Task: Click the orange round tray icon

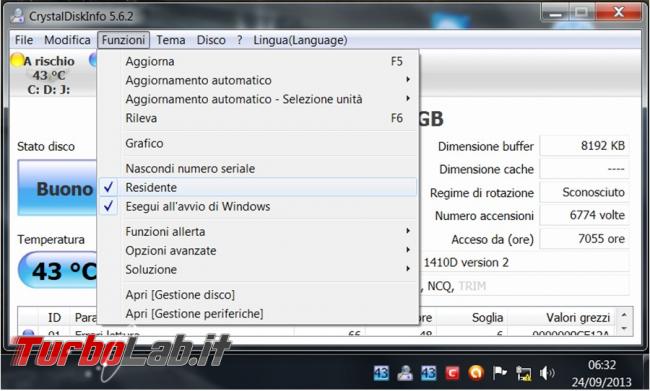Action: pyautogui.click(x=476, y=373)
